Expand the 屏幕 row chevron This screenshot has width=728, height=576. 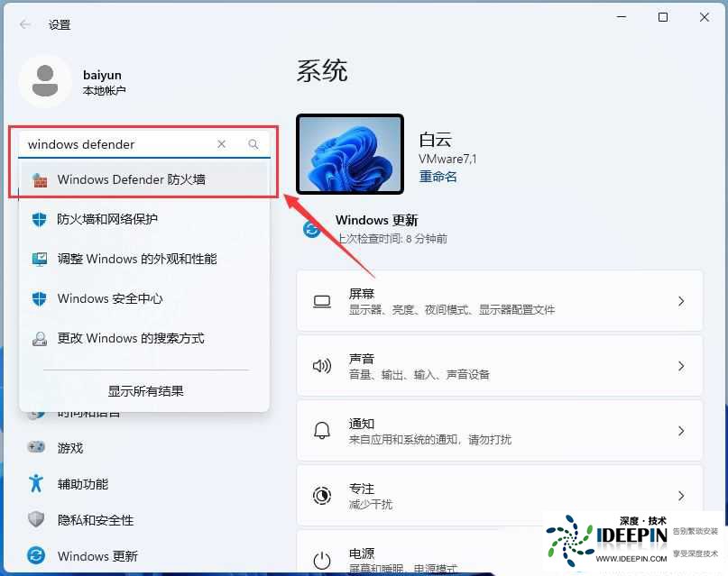(x=681, y=301)
